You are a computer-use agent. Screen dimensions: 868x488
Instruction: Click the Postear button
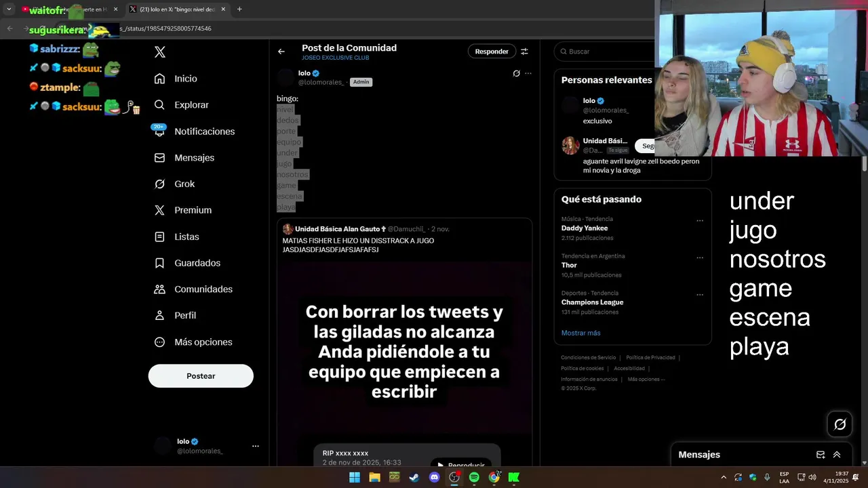tap(201, 376)
